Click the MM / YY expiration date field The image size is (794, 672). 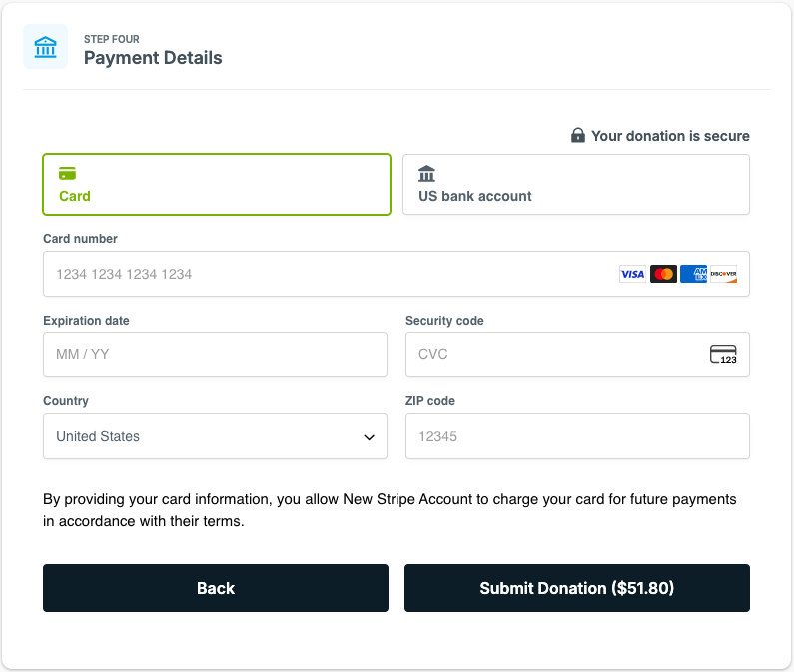[x=215, y=354]
